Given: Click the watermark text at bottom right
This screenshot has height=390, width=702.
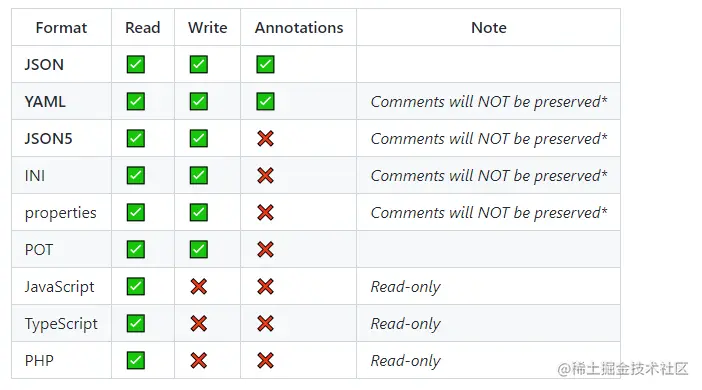Looking at the screenshot, I should 623,369.
